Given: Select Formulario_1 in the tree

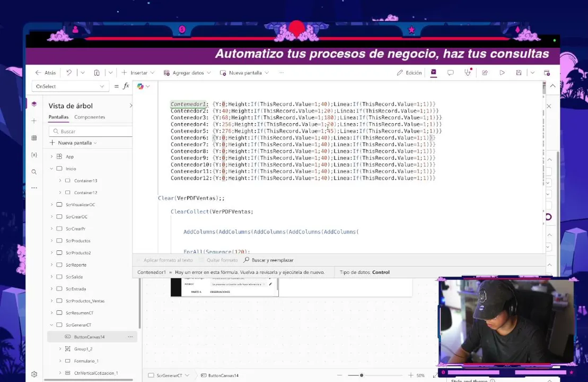Looking at the screenshot, I should [86, 361].
